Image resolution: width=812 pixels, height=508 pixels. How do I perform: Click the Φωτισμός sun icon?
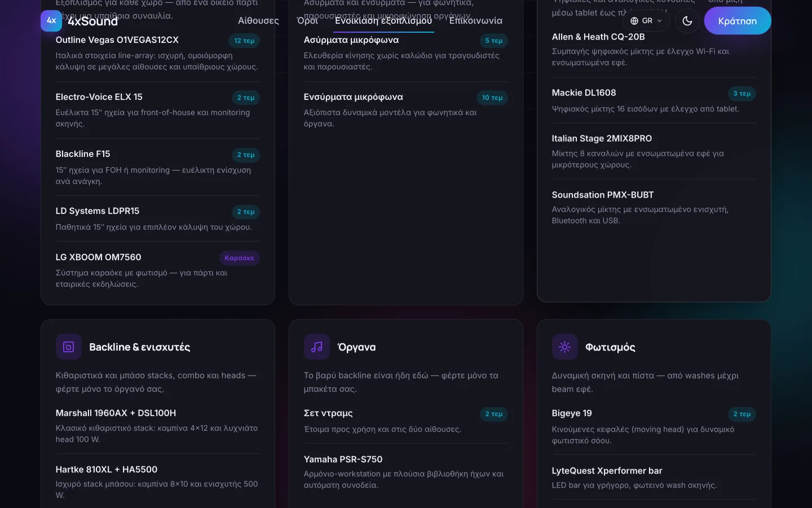(x=565, y=347)
